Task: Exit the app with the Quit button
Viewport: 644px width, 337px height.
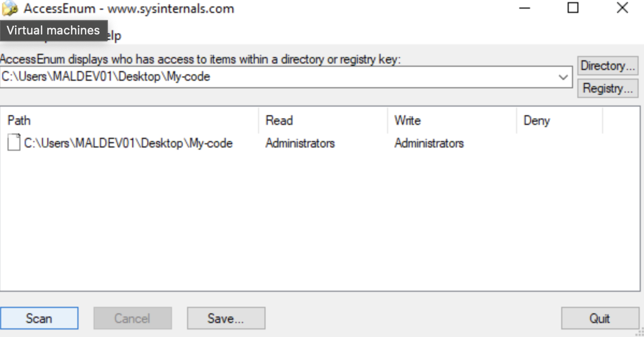Action: (599, 318)
